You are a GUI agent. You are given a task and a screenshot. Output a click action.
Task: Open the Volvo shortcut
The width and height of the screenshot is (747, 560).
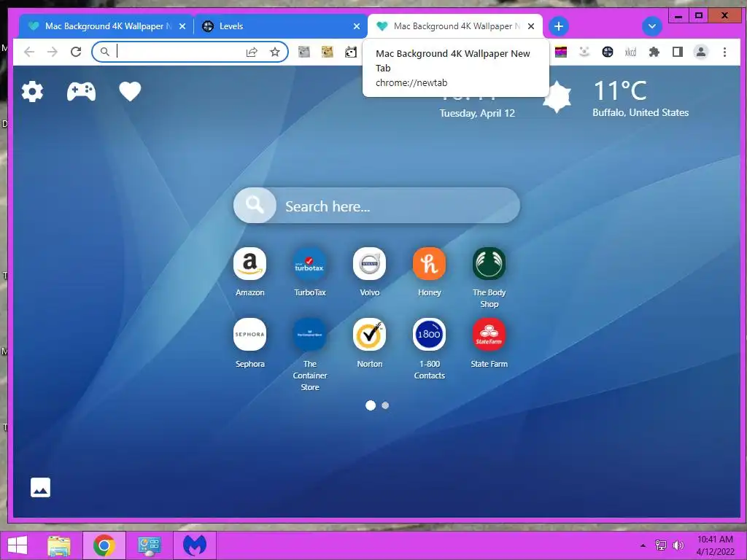point(369,263)
